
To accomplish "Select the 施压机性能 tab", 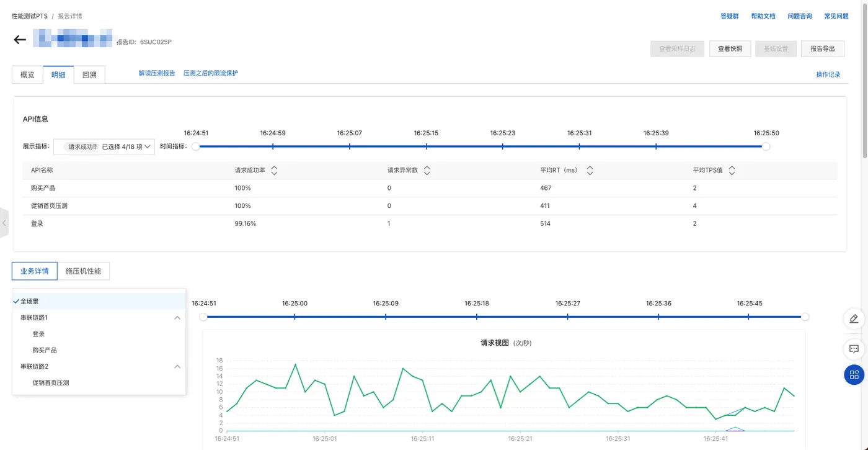I will 83,271.
